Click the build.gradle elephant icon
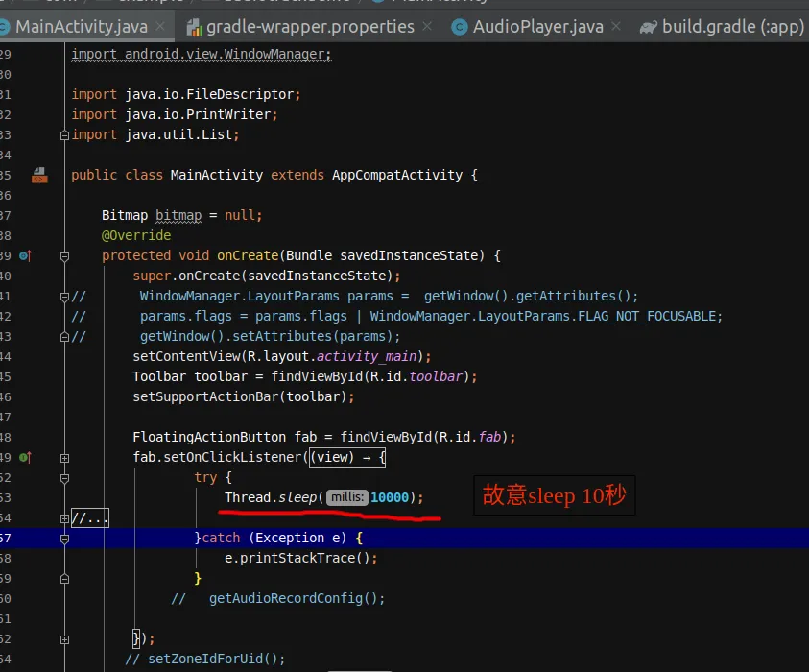Screen dimensions: 809x672 click(649, 27)
